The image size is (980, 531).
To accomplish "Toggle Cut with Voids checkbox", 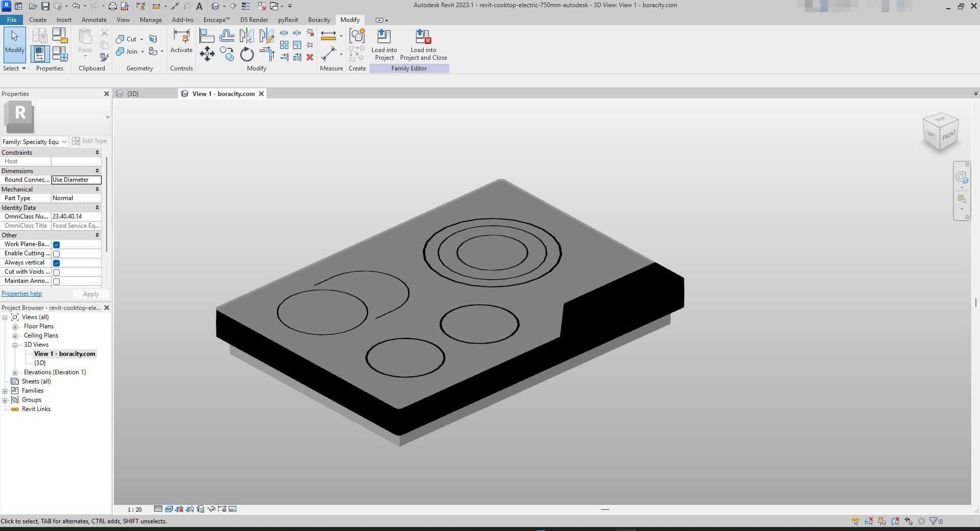I will pyautogui.click(x=57, y=272).
